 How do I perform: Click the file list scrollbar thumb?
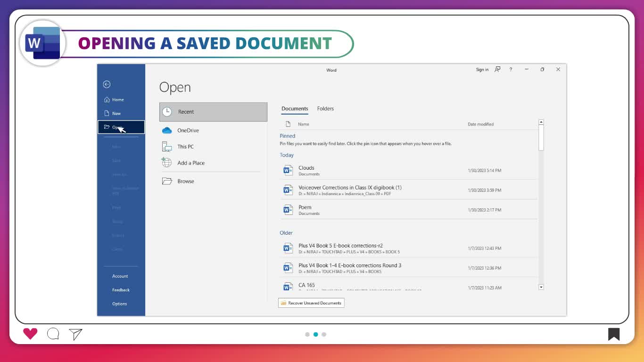coord(541,138)
